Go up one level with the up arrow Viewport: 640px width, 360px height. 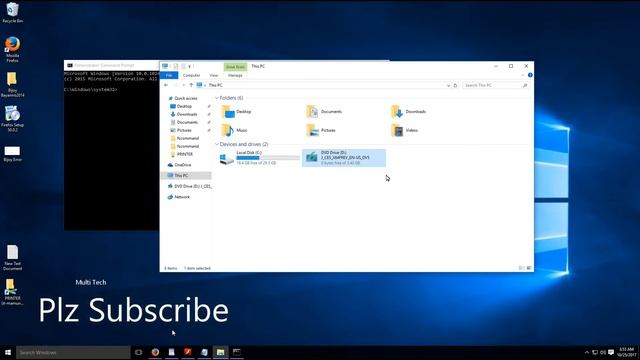pyautogui.click(x=191, y=85)
